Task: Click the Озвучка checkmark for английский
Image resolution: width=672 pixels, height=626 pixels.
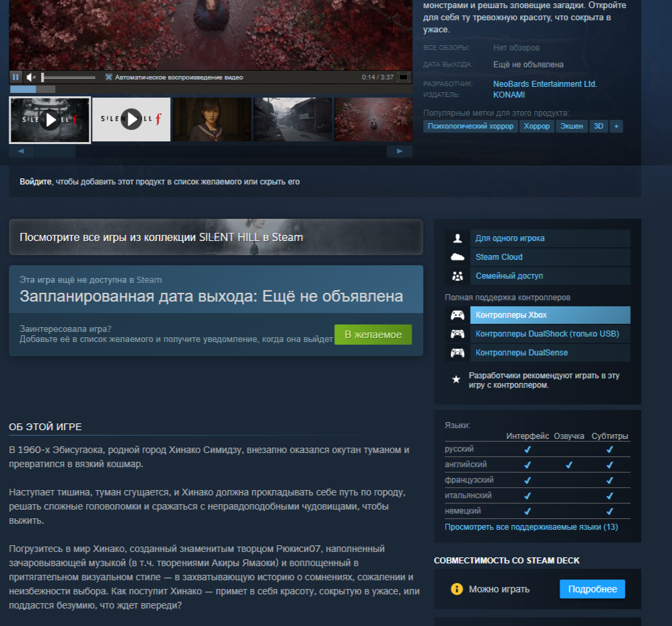Action: tap(568, 464)
